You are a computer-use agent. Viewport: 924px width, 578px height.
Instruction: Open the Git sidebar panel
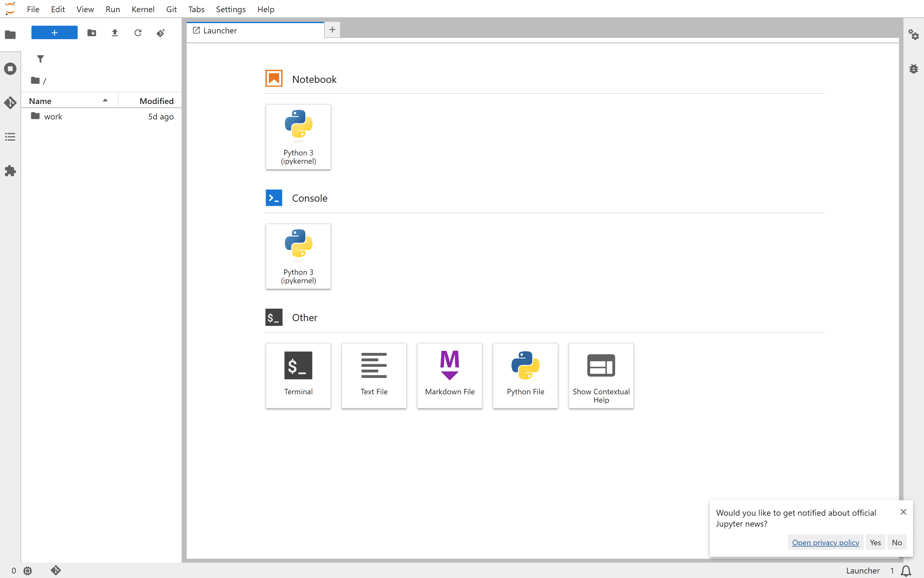coord(10,103)
